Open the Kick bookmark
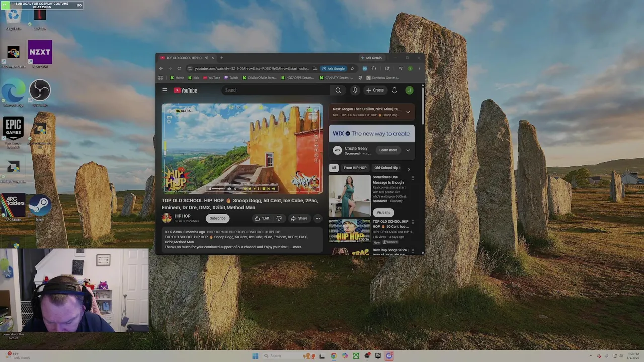 tap(193, 78)
